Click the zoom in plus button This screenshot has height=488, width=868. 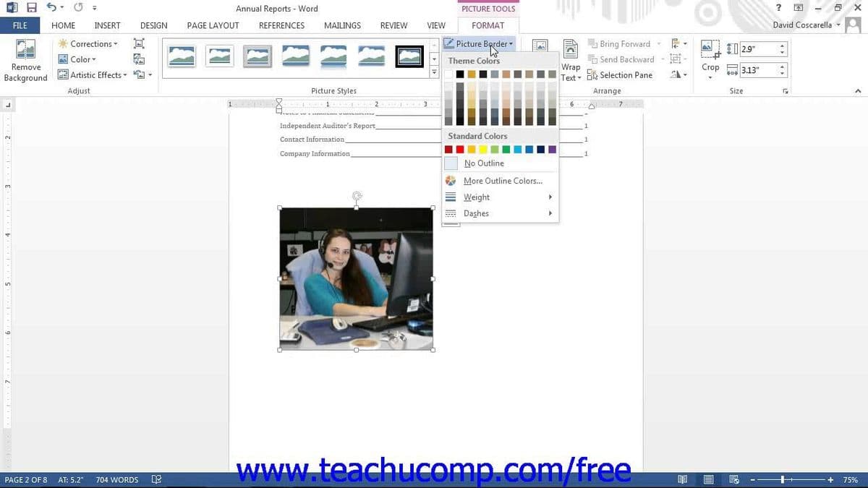tap(830, 480)
